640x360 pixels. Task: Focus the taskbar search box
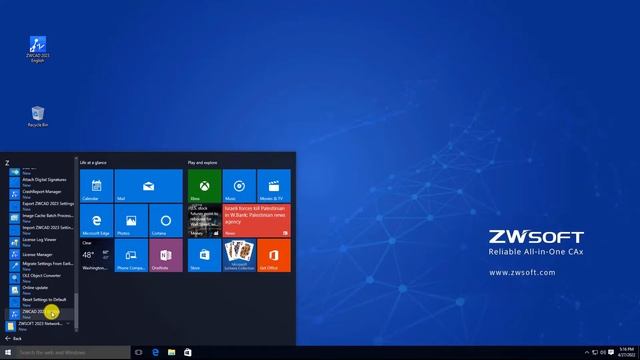[x=73, y=352]
